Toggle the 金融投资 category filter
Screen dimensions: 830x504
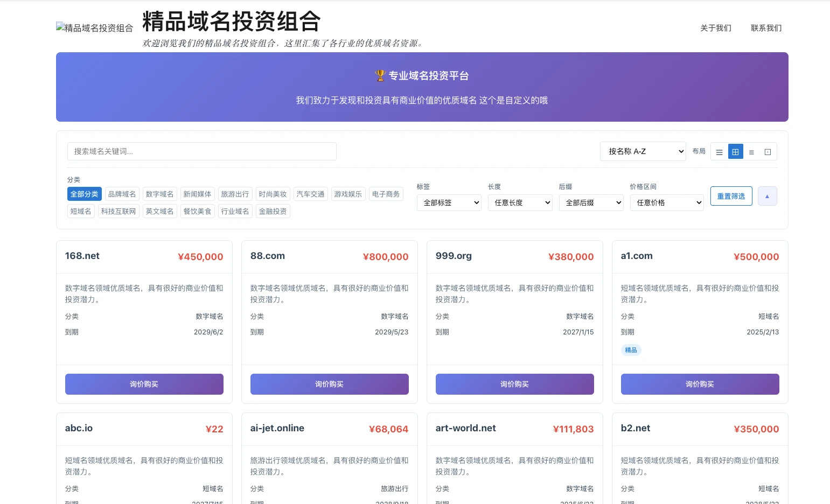pyautogui.click(x=273, y=211)
